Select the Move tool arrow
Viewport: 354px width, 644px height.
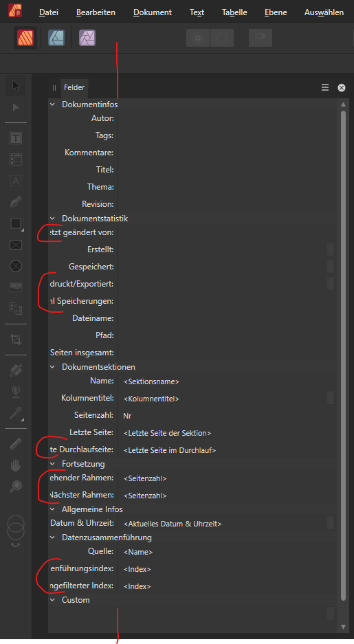click(x=16, y=86)
